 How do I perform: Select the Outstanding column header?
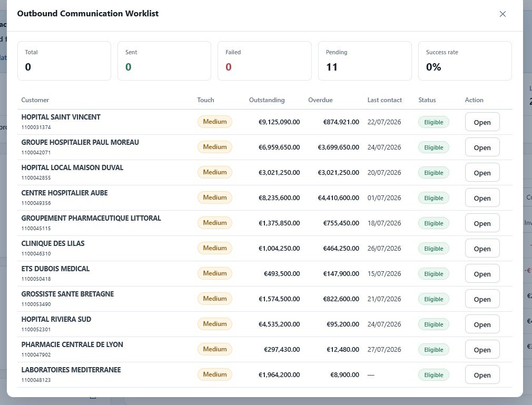267,100
